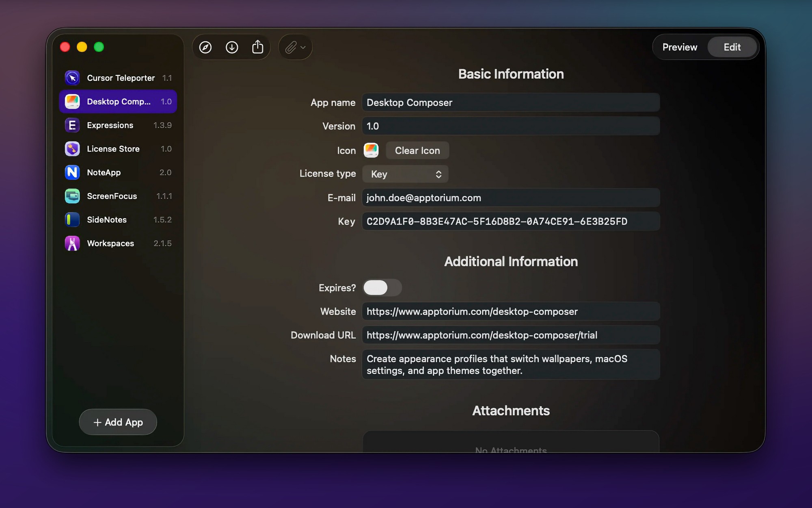Viewport: 812px width, 508px height.
Task: Click the green zoom window button
Action: (99, 47)
